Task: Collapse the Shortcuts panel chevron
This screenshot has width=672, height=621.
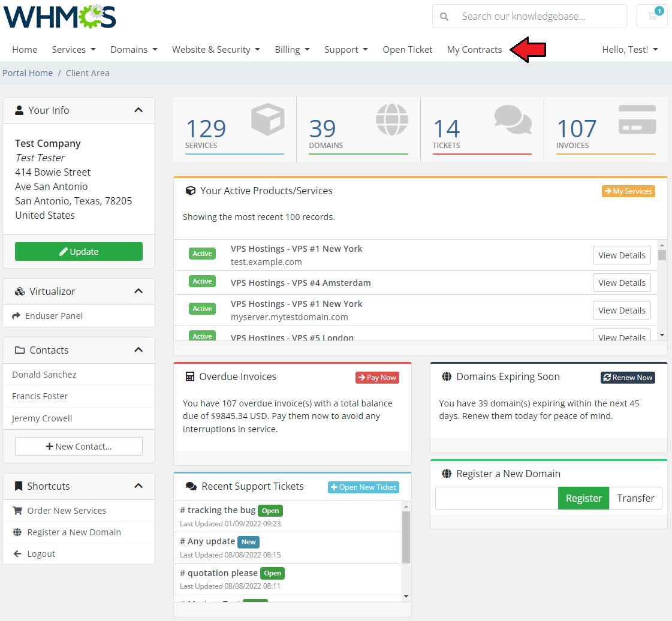Action: tap(138, 486)
